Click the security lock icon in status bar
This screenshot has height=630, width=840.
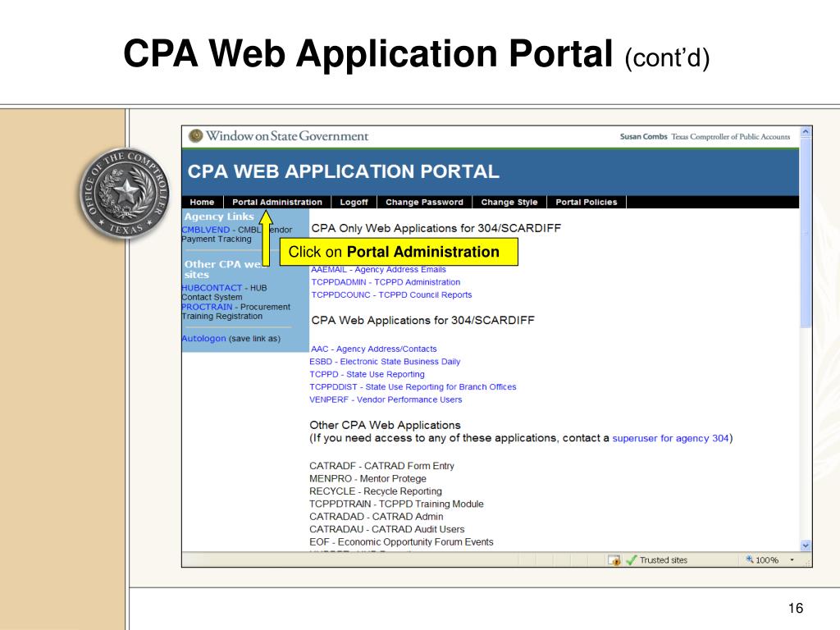click(614, 559)
